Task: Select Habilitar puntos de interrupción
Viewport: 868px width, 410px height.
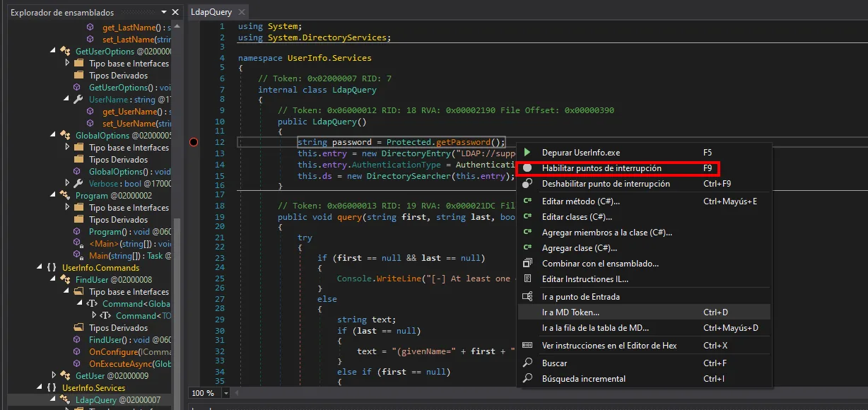Action: pos(644,168)
